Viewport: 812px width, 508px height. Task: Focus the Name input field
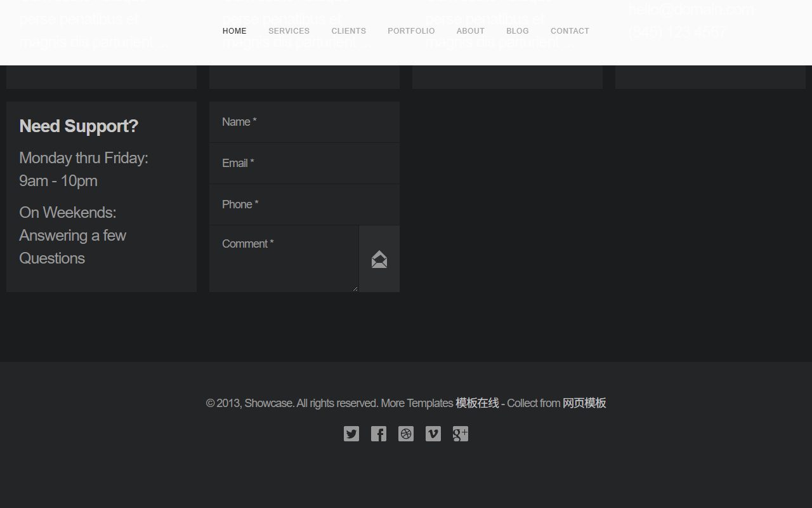point(304,122)
